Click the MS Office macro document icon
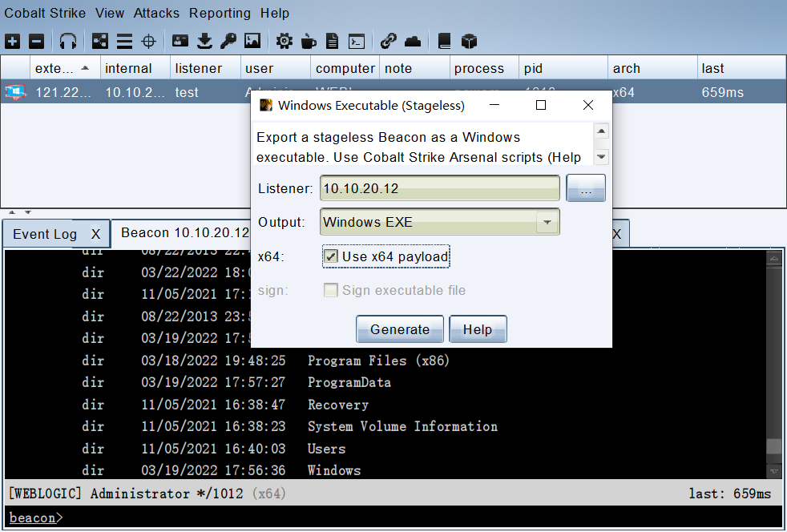Screen dimensions: 787x532 coord(333,41)
